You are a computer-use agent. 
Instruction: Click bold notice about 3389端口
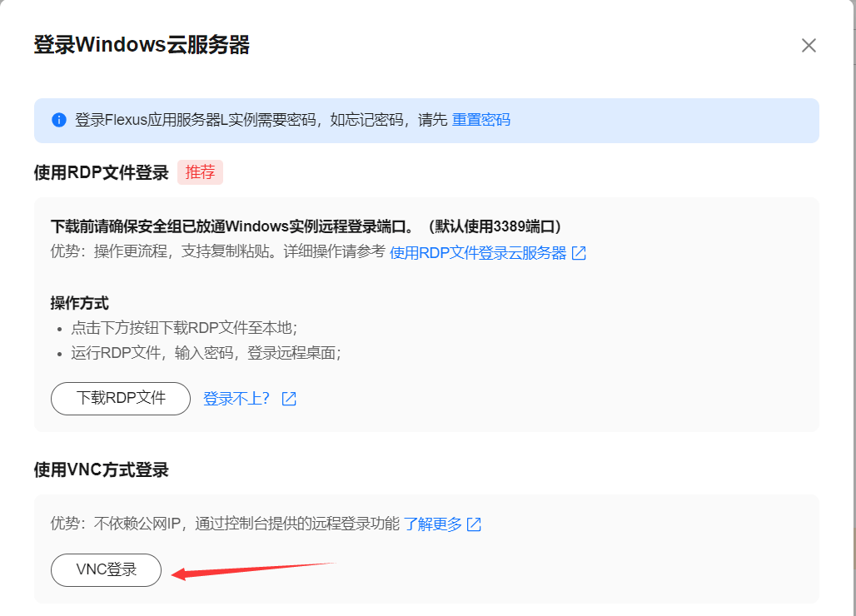tap(306, 226)
